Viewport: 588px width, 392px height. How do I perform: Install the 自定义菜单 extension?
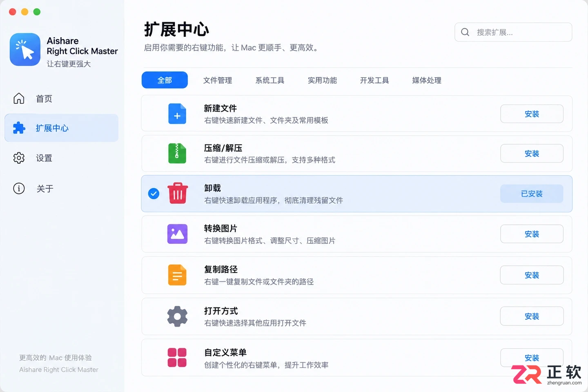pos(532,358)
